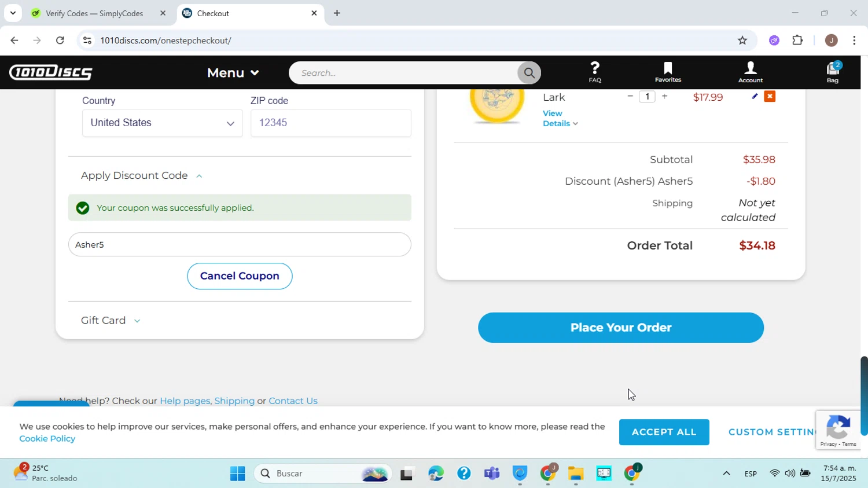Screen dimensions: 868x488
Task: Open the Menu dropdown
Action: (233, 73)
